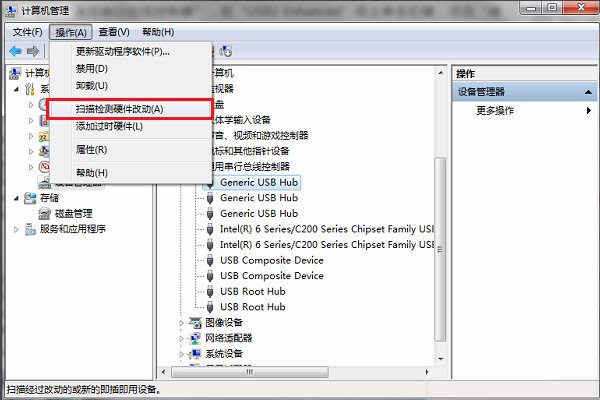
Task: Click vertical scrollbar up arrow
Action: click(440, 73)
